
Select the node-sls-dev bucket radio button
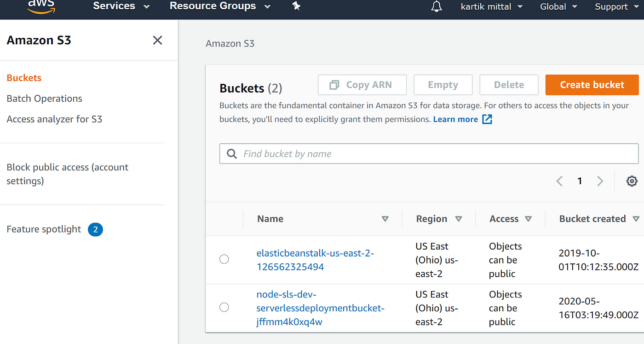[224, 307]
